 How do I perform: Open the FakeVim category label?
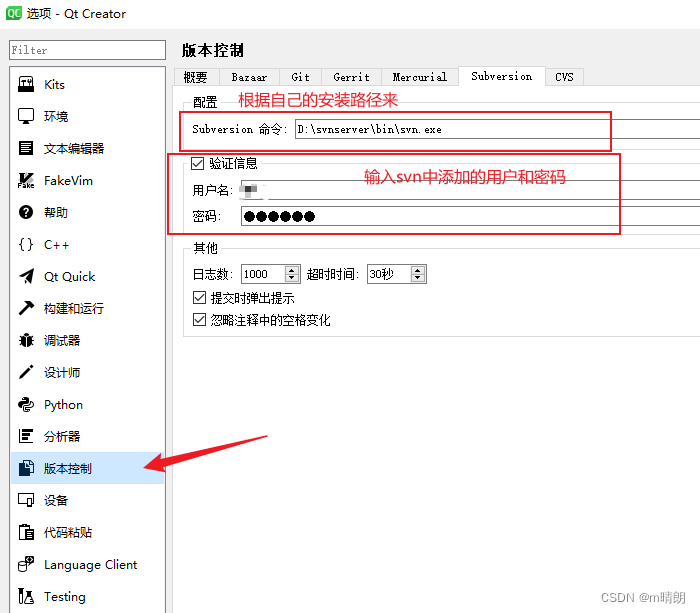coord(68,180)
